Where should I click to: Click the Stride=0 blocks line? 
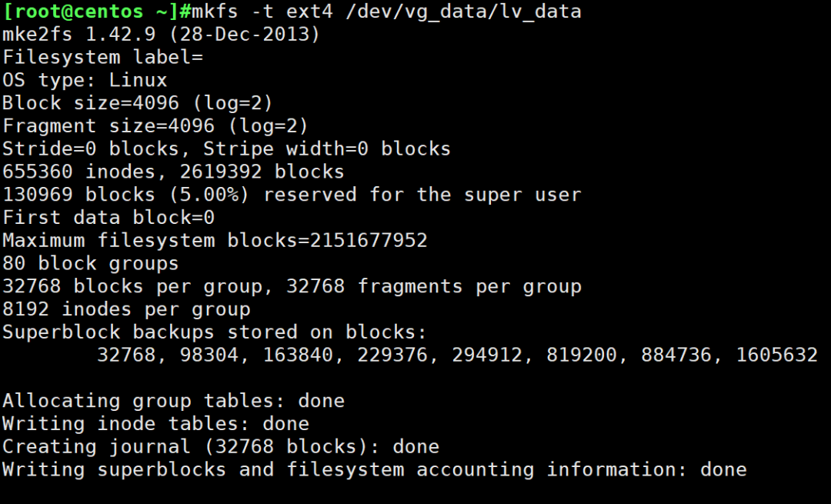pos(226,149)
